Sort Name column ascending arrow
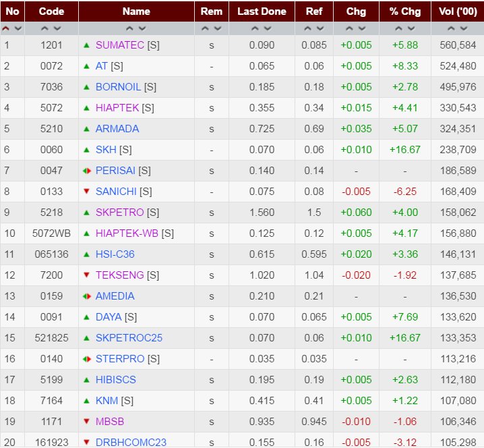Image resolution: width=484 pixels, height=448 pixels. tap(129, 29)
